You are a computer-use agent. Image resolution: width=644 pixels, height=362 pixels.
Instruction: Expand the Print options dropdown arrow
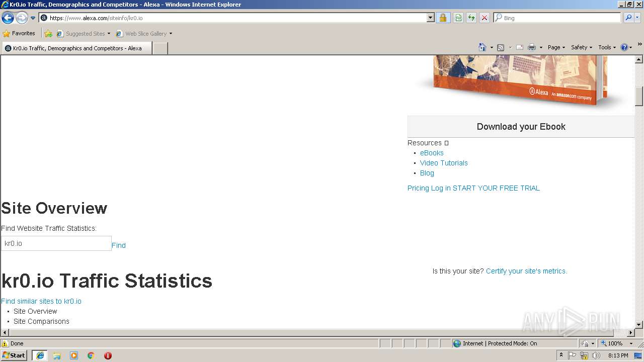(541, 47)
